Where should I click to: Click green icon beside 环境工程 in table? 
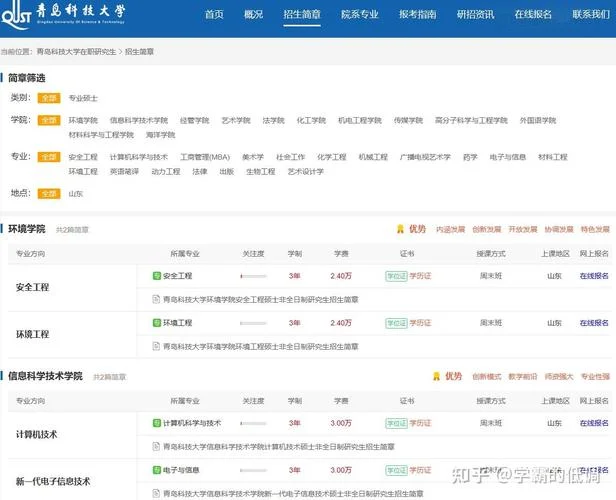click(x=157, y=323)
